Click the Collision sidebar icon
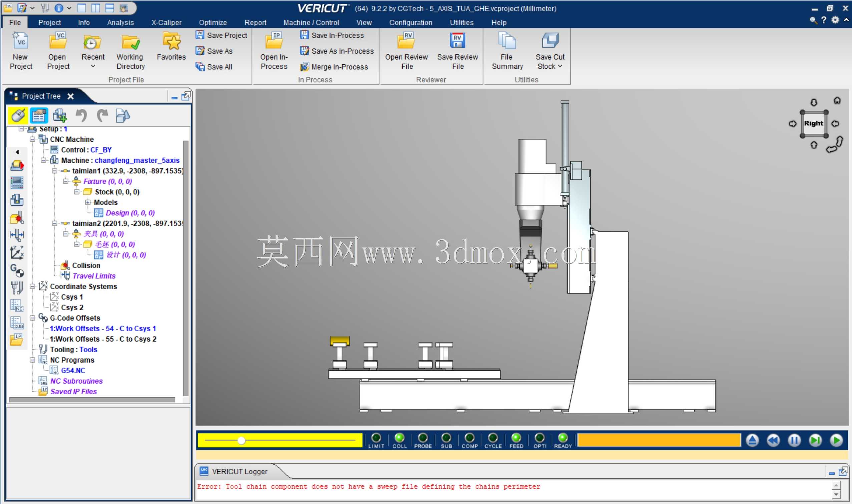The height and width of the screenshot is (504, 852). (x=17, y=218)
